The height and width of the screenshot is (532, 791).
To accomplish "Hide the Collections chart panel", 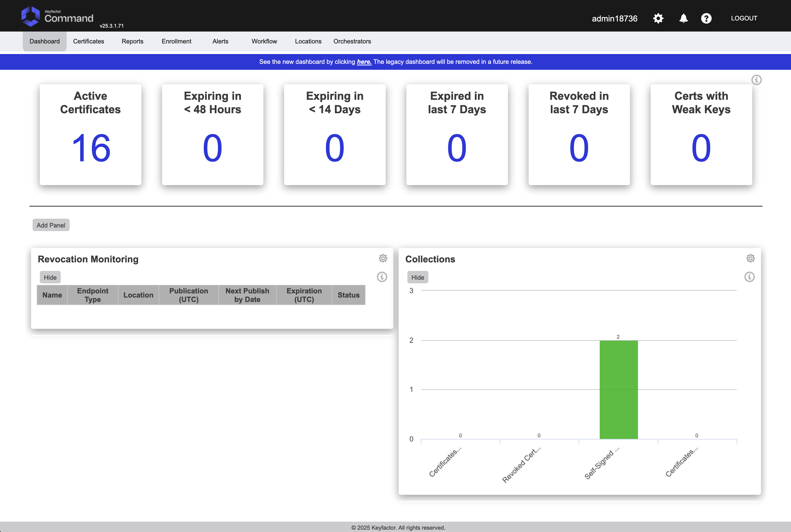I will coord(417,277).
